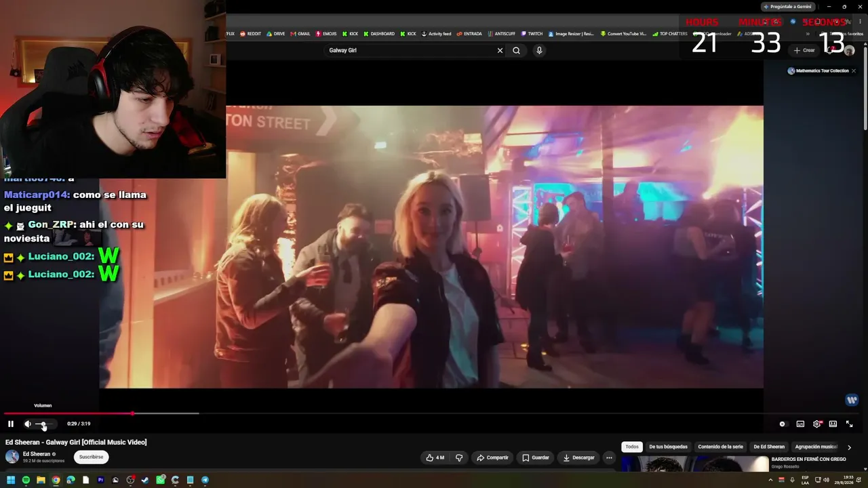This screenshot has height=488, width=868.
Task: Open the BARDEROS EN FERNÉ CON GREGO video
Action: [808, 459]
